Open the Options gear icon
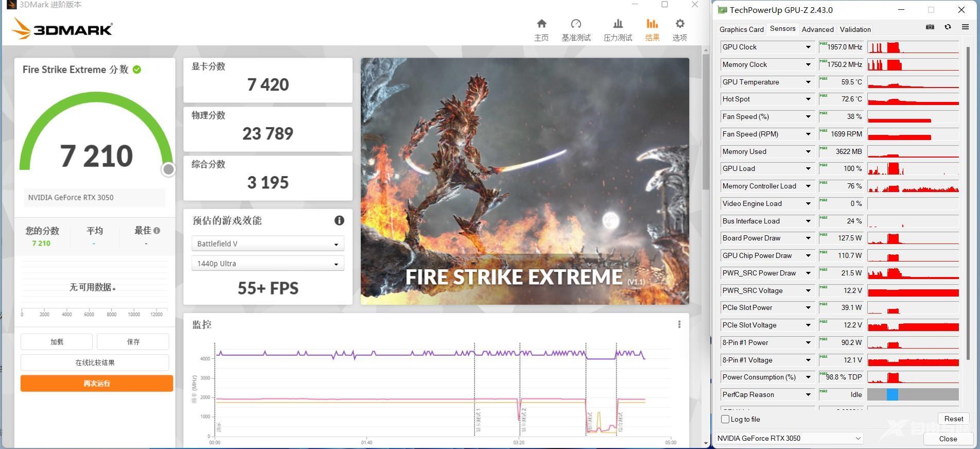 [679, 24]
